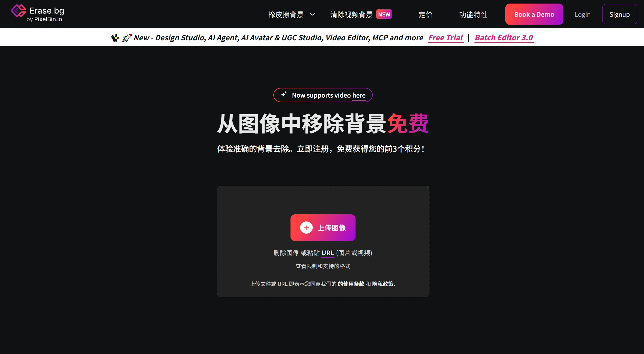Image resolution: width=644 pixels, height=354 pixels.
Task: Open the Login link
Action: tap(583, 14)
